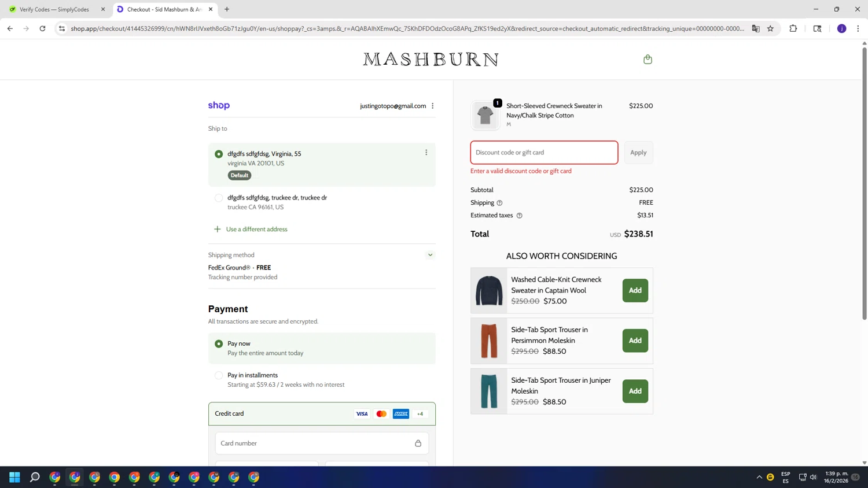Screen dimensions: 868x488
Task: Click the Captain Wool sweater thumbnail
Action: tap(489, 290)
